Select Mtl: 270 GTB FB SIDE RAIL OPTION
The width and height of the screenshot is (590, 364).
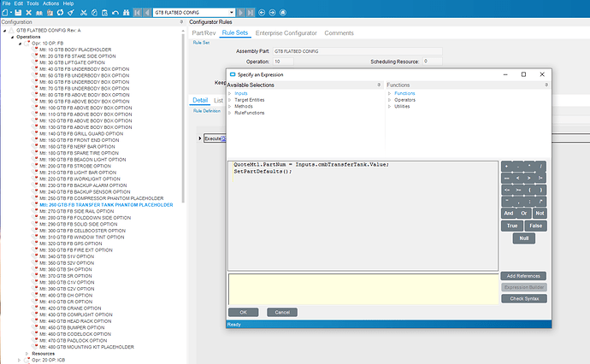78,211
